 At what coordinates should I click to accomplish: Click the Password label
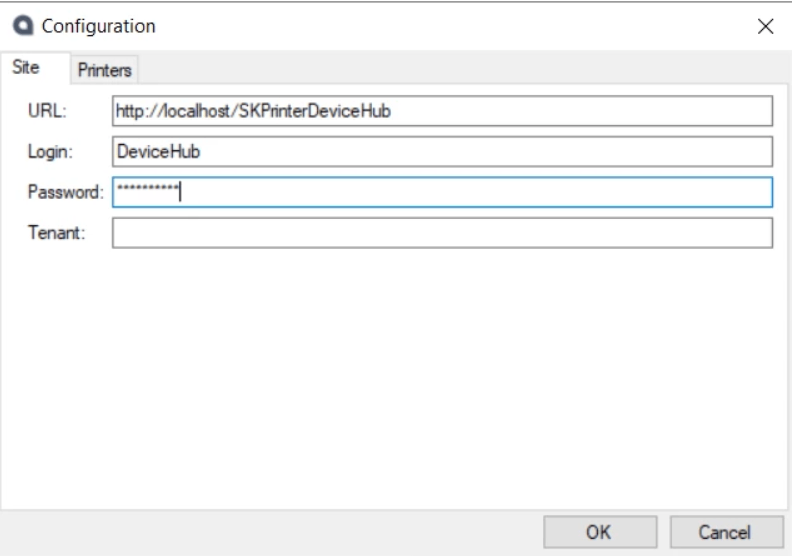pos(66,192)
